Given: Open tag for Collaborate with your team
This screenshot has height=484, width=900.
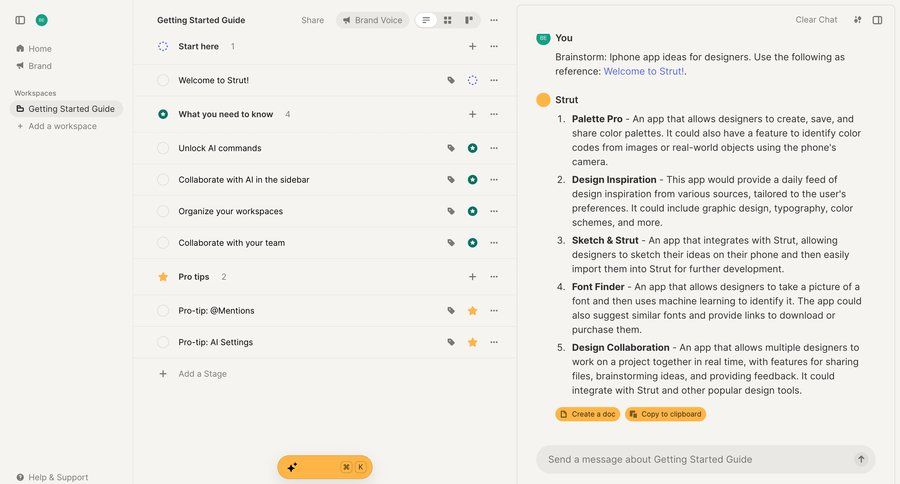Looking at the screenshot, I should pyautogui.click(x=451, y=243).
